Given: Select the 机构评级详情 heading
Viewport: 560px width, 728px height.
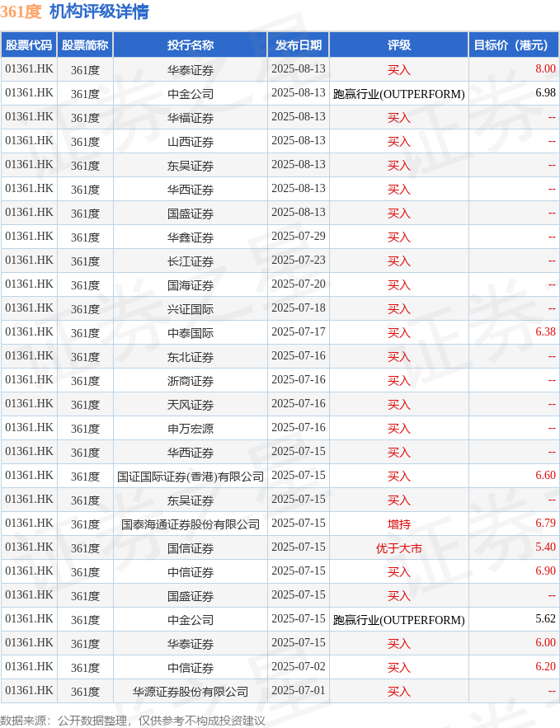Looking at the screenshot, I should tap(99, 12).
